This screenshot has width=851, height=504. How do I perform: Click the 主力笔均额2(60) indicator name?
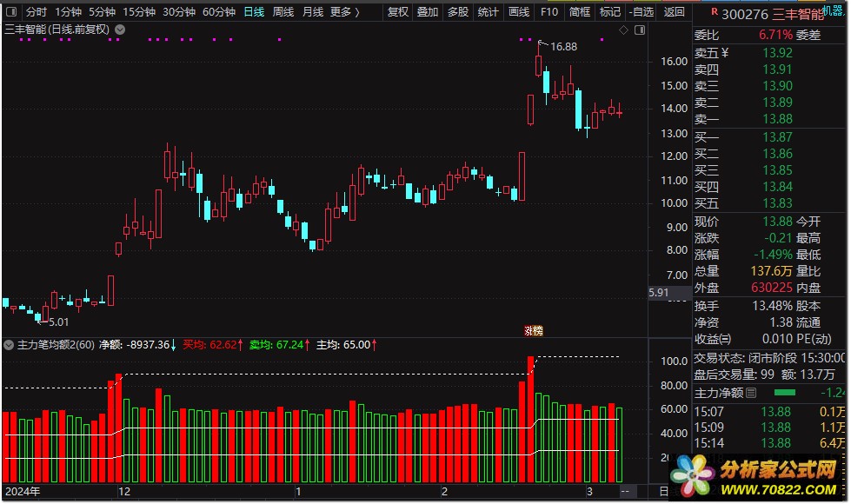tap(56, 345)
